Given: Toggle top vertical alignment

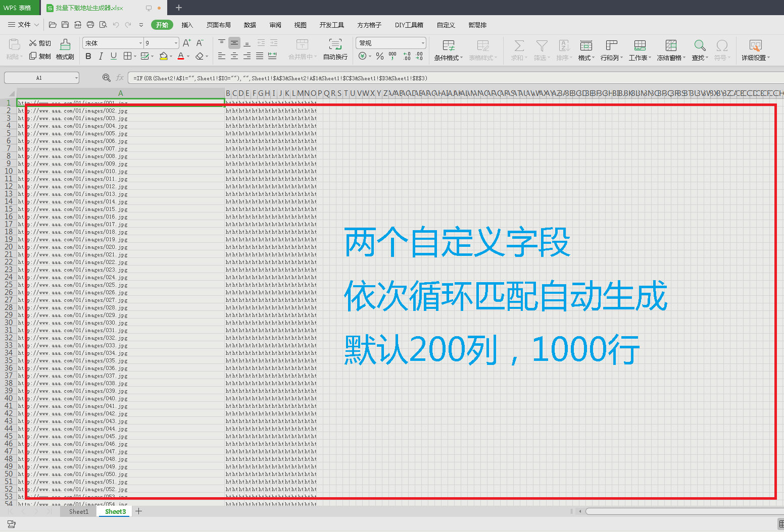Looking at the screenshot, I should [x=222, y=43].
